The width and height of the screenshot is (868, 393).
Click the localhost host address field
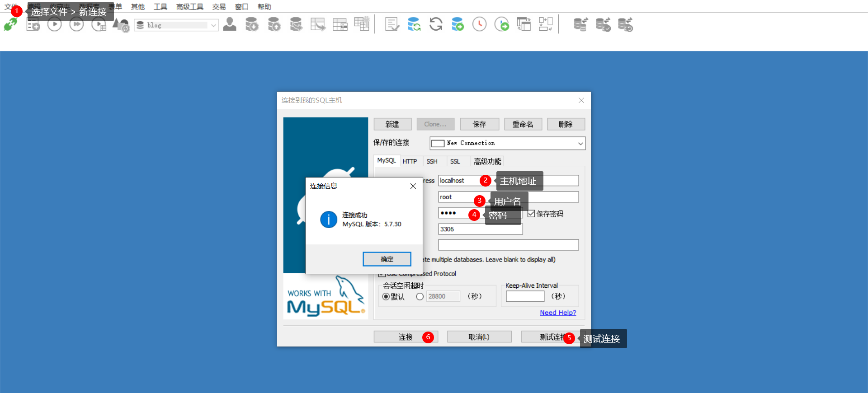tap(508, 181)
